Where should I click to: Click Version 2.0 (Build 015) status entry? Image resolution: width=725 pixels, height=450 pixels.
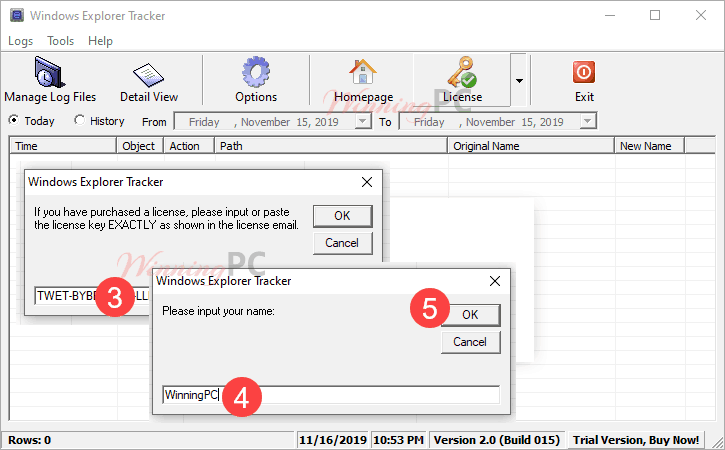[x=497, y=440]
